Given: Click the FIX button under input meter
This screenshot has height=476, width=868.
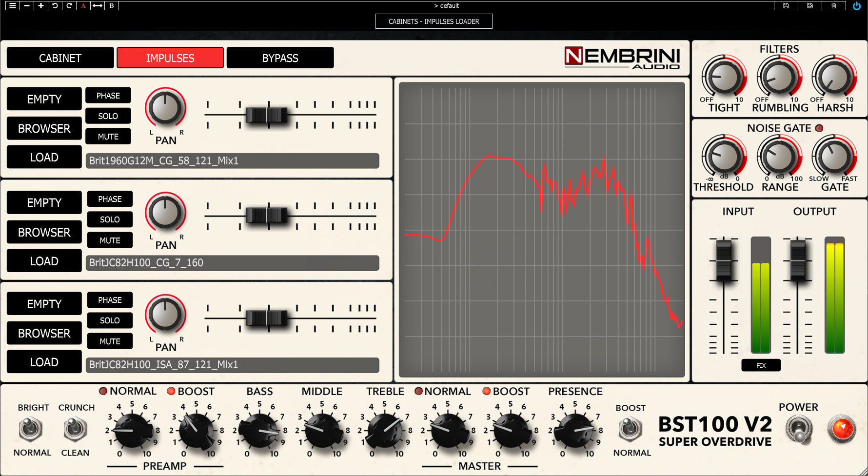Looking at the screenshot, I should pos(761,365).
